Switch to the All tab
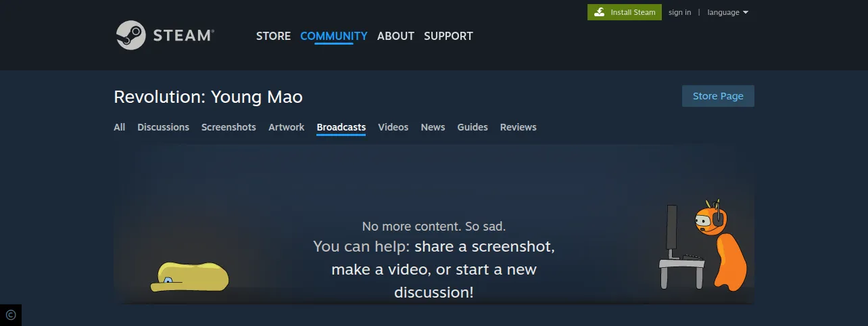 coord(120,127)
